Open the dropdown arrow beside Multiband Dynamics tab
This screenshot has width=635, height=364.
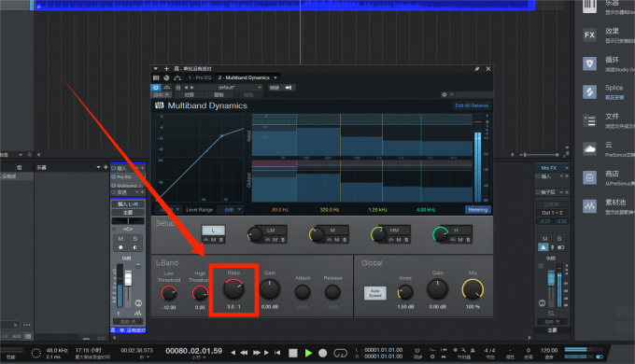coord(275,77)
